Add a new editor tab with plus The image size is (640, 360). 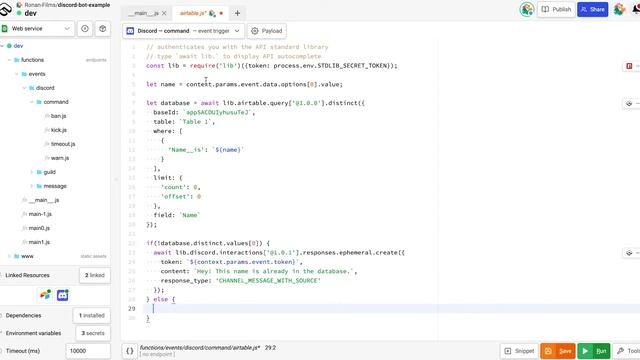click(x=237, y=13)
